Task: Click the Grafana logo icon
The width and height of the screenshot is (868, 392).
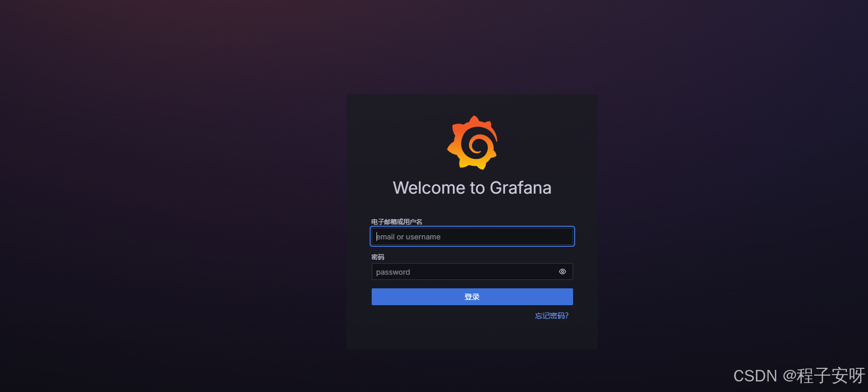Action: [x=472, y=143]
